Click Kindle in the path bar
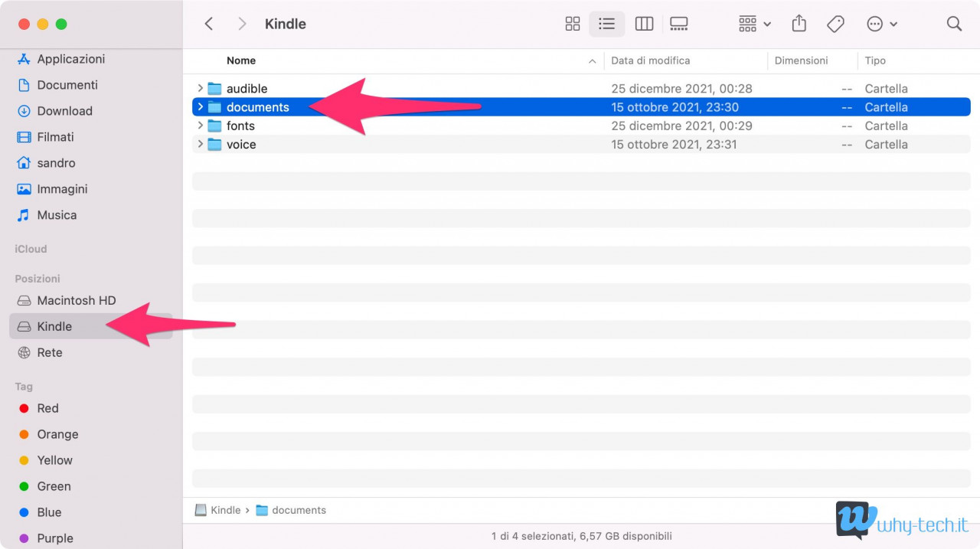Viewport: 980px width, 549px height. 218,510
